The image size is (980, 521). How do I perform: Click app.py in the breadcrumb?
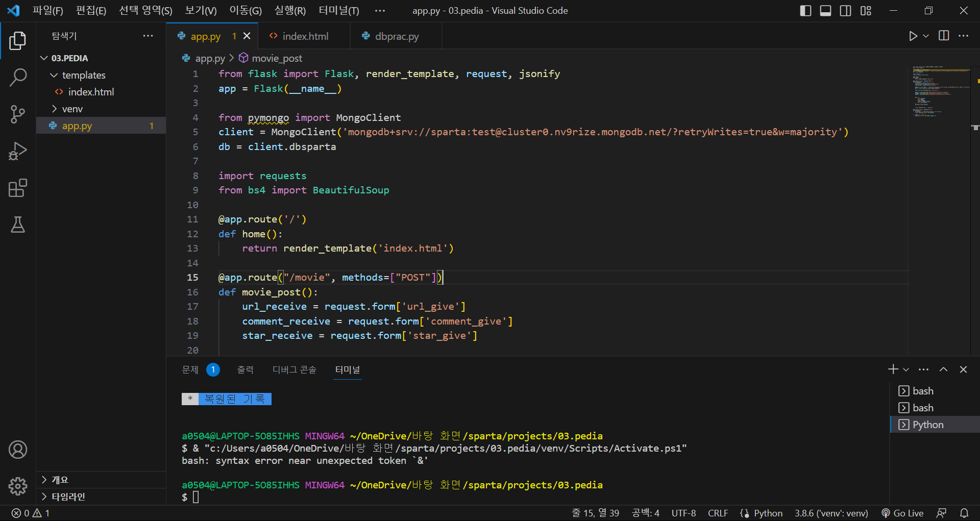click(204, 58)
